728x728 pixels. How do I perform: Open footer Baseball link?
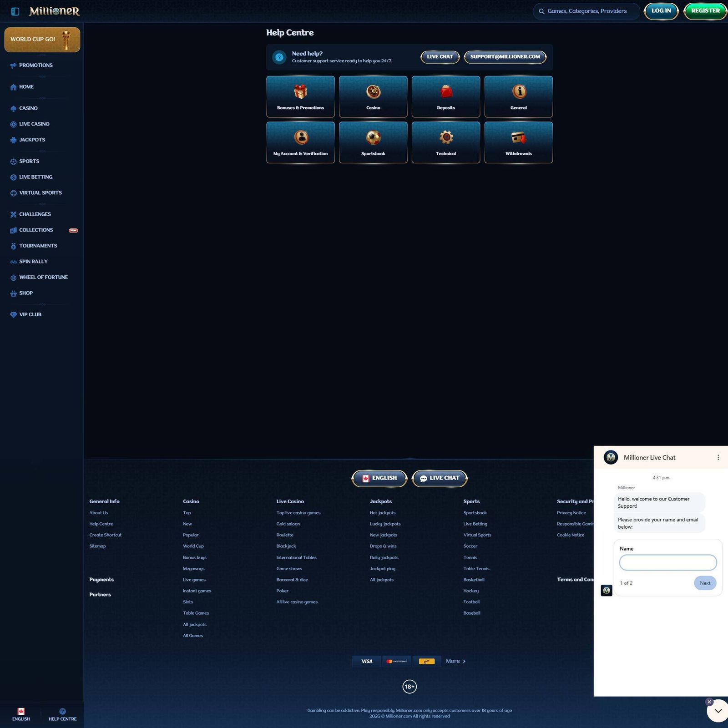click(472, 613)
